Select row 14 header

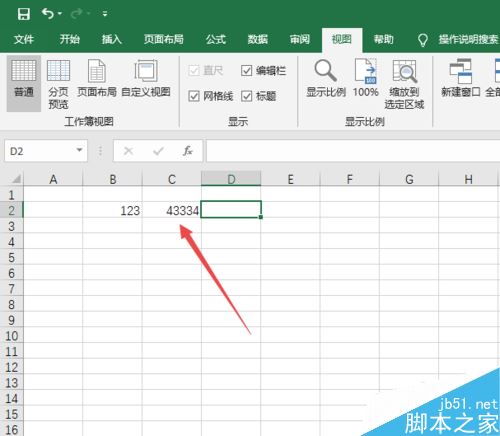coord(11,398)
